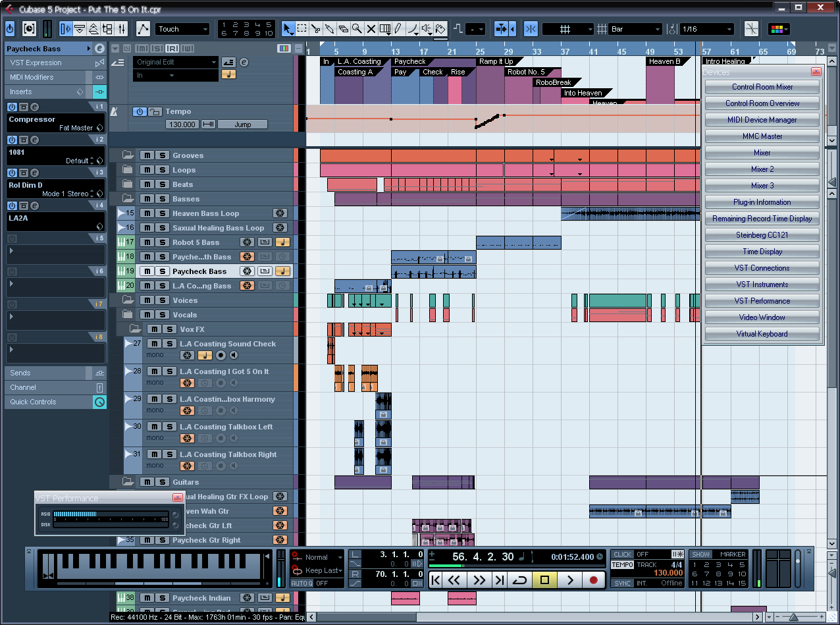Open Virtual Keyboard from Devices
The width and height of the screenshot is (840, 625).
(x=762, y=334)
